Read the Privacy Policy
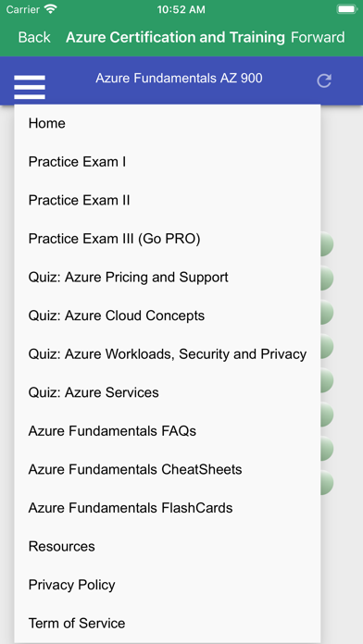The height and width of the screenshot is (644, 363). pyautogui.click(x=168, y=585)
